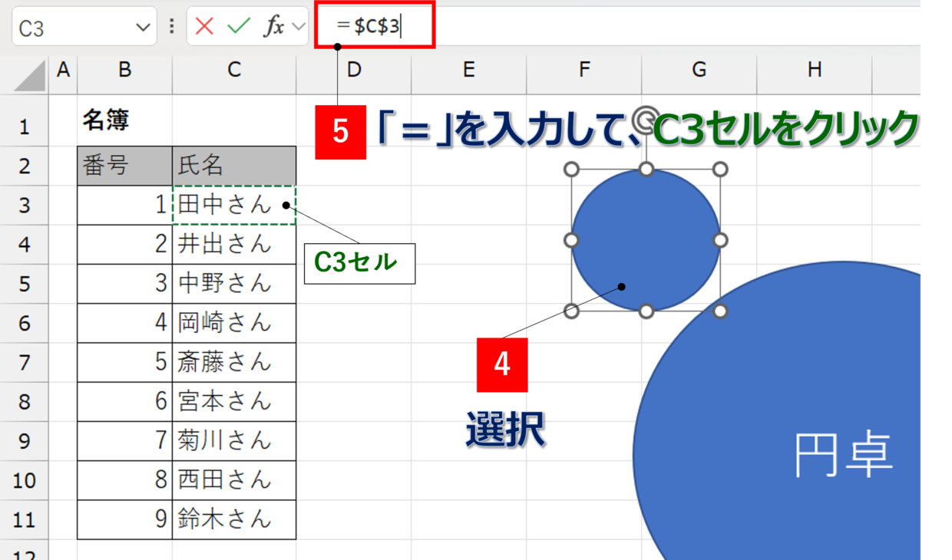Click cell containing 岡崎さん
This screenshot has height=560, width=952.
[x=234, y=323]
